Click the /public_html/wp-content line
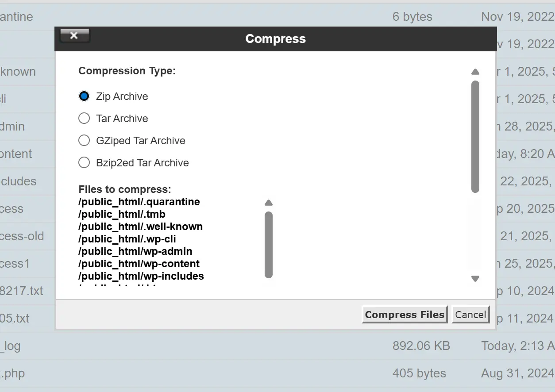Viewport: 555px width, 392px height. pos(138,264)
